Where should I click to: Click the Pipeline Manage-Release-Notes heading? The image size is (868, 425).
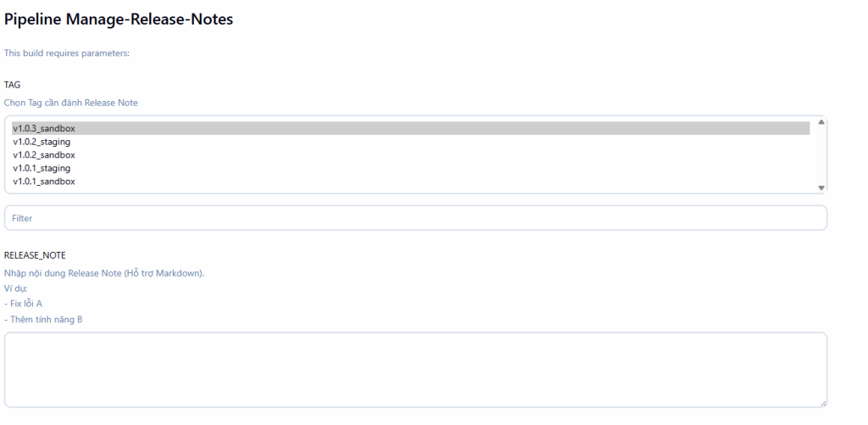(x=119, y=19)
